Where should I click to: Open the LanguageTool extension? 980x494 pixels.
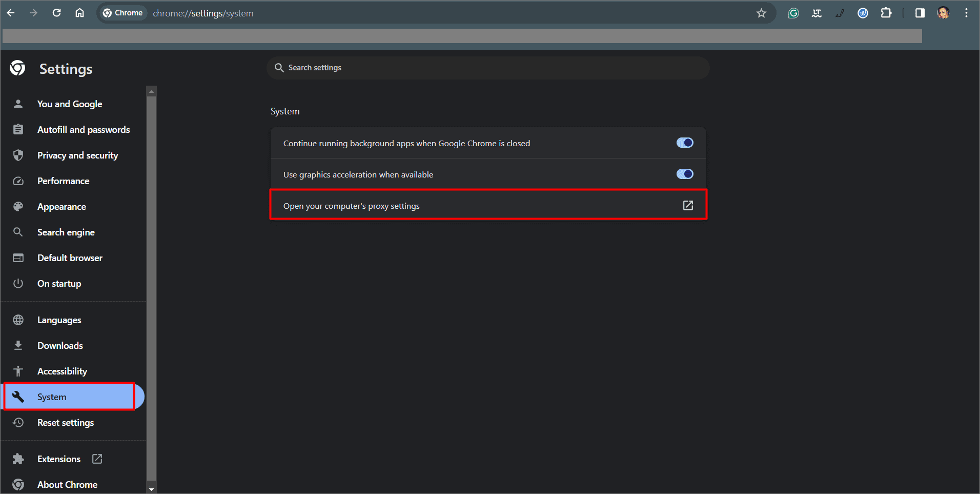816,13
